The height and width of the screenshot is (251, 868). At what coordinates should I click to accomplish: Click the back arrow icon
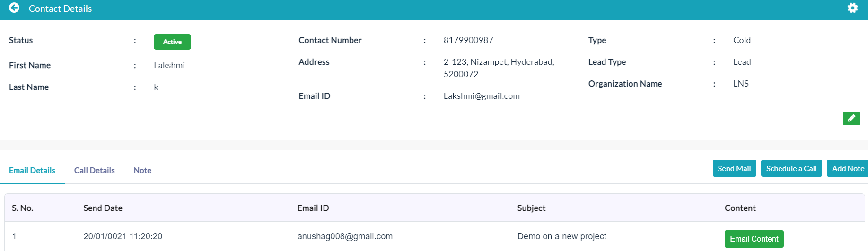(x=14, y=8)
